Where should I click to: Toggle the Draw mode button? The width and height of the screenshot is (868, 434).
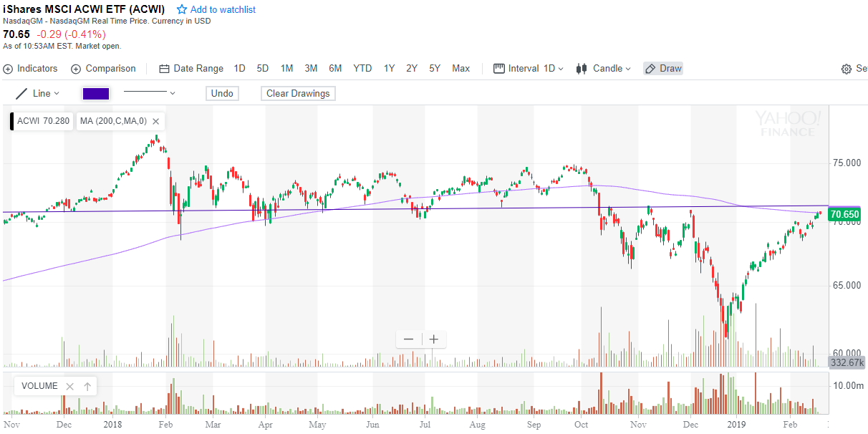(x=663, y=69)
